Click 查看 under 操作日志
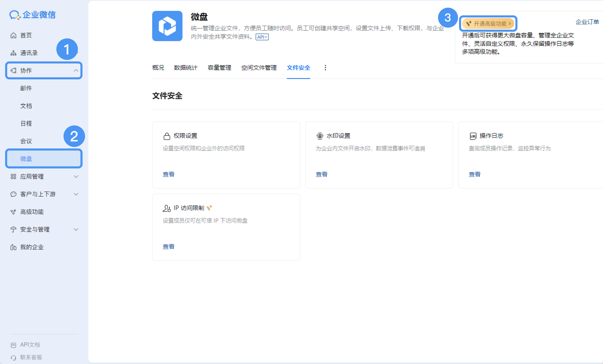 click(475, 174)
